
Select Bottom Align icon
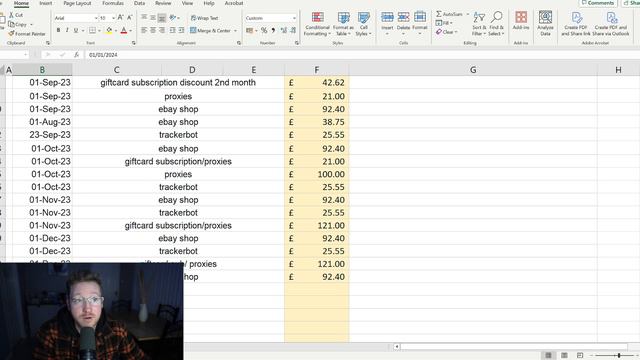(162, 18)
